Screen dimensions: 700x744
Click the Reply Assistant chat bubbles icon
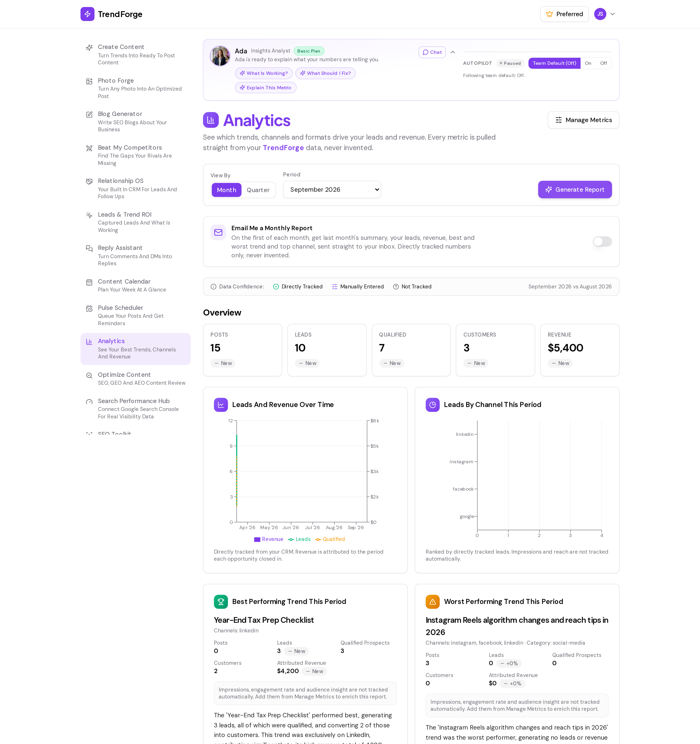pyautogui.click(x=89, y=249)
